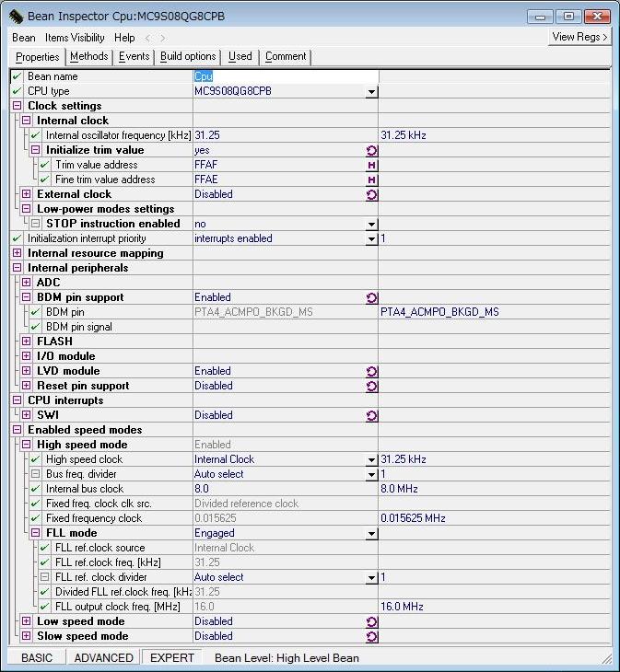Viewport: 620px width, 672px height.
Task: Open the CPU type dropdown
Action: tap(372, 92)
